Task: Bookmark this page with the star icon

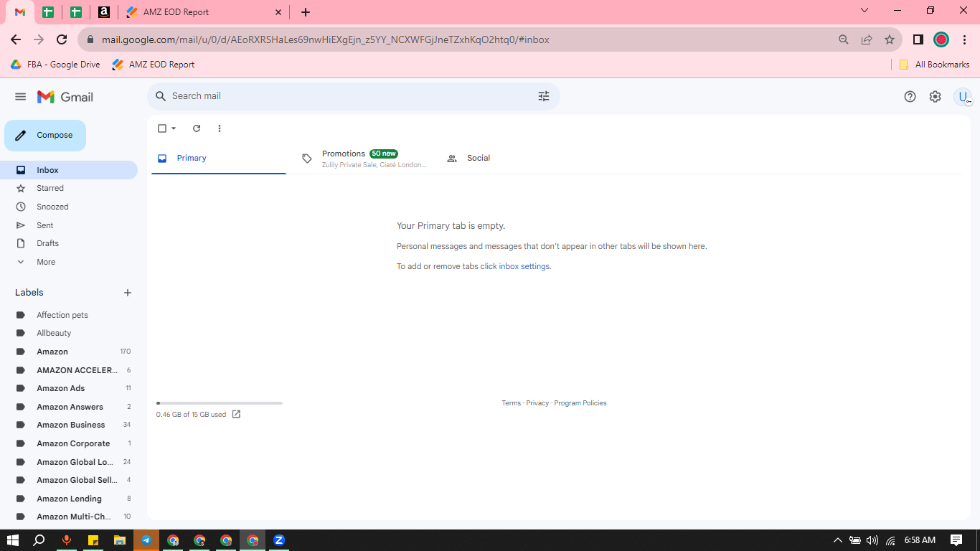Action: pyautogui.click(x=890, y=39)
